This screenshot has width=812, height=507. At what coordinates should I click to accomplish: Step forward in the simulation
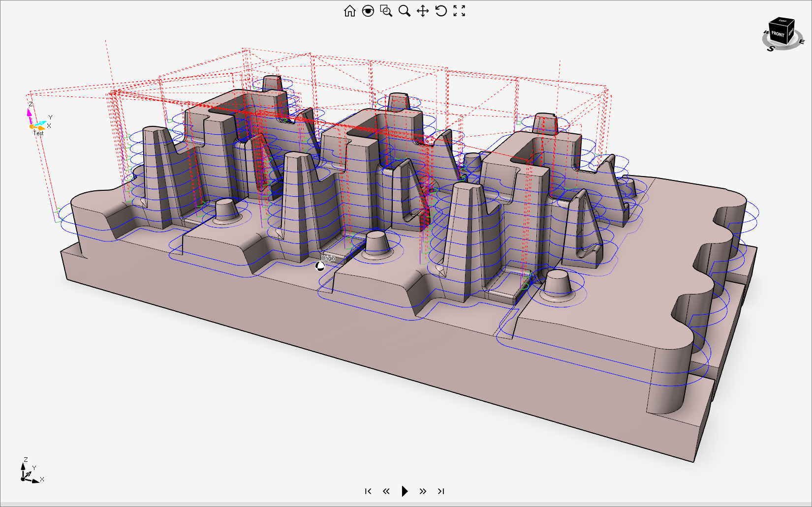click(x=423, y=491)
